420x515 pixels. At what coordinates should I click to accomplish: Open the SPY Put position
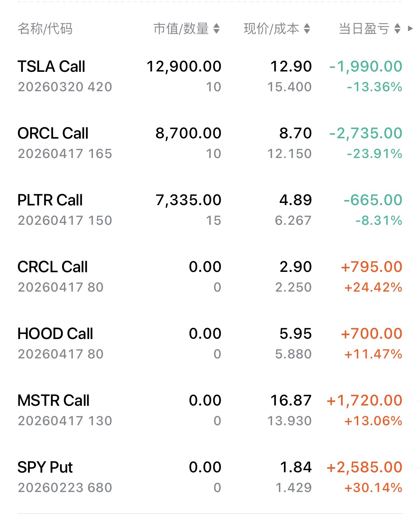(x=45, y=468)
